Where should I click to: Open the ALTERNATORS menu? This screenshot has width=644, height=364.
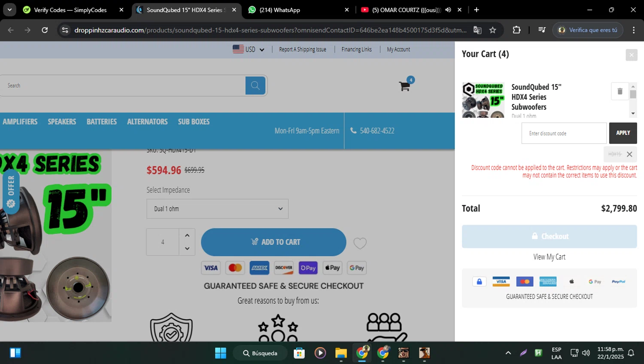[x=147, y=122]
